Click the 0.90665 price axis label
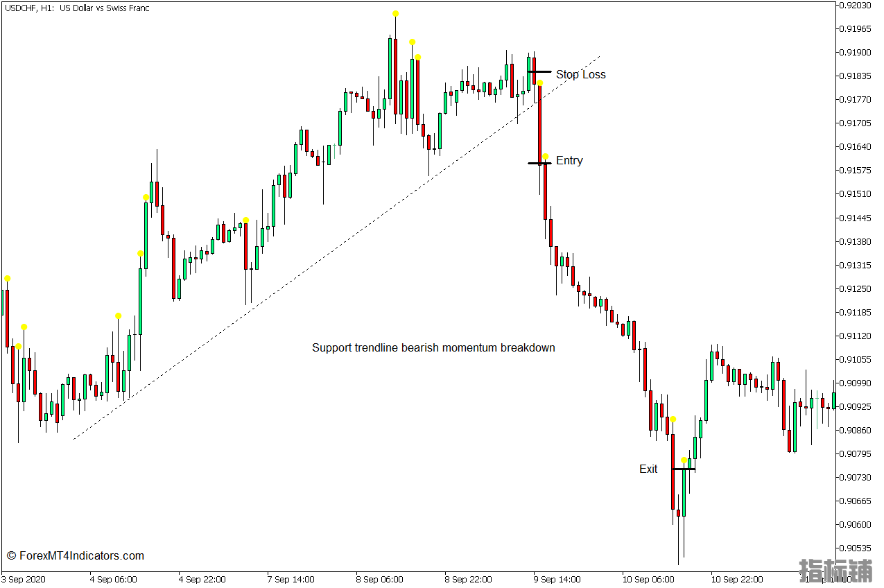This screenshot has height=588, width=884. 855,501
